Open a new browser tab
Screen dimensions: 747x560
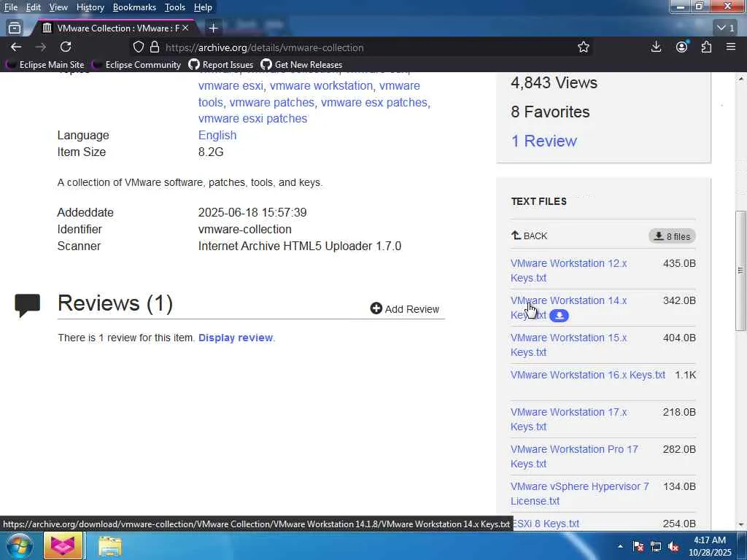coord(214,28)
